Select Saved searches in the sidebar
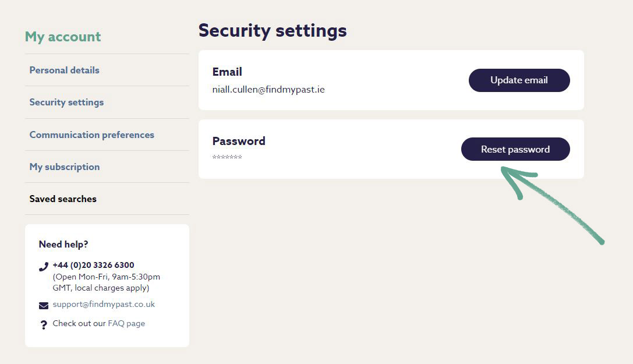633x364 pixels. click(x=63, y=199)
